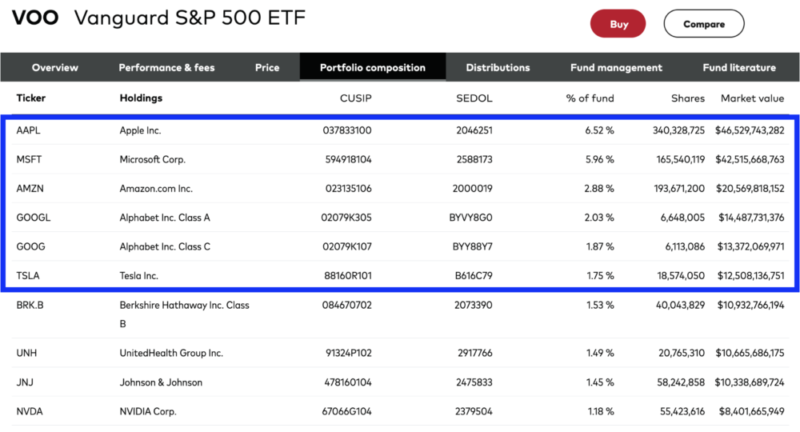This screenshot has width=800, height=432.
Task: Click Apple's 6.52 % fund weight
Action: [599, 131]
